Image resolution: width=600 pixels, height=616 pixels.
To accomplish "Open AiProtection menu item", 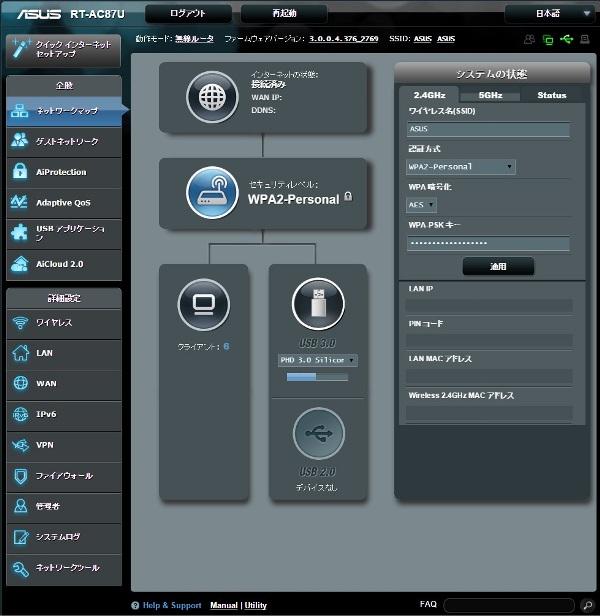I will (x=64, y=172).
